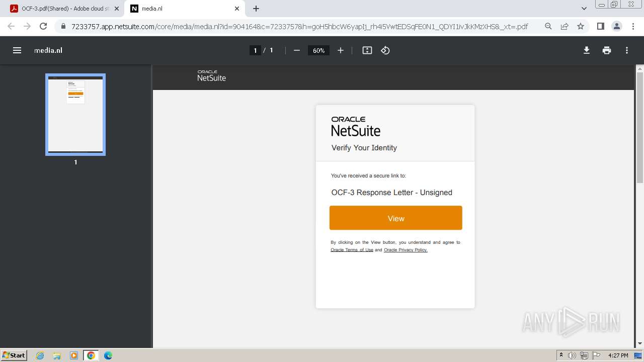The image size is (644, 362).
Task: Open the media player from the taskbar
Action: (x=74, y=355)
